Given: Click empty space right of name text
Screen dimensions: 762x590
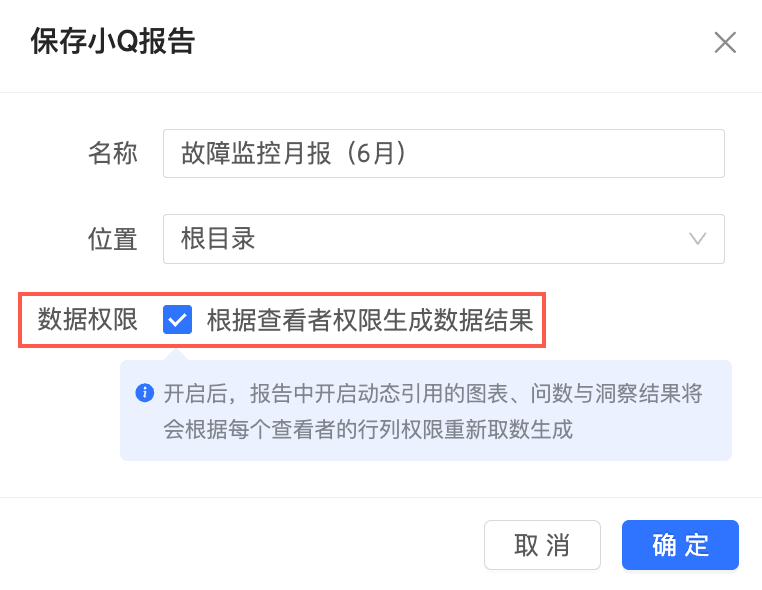Looking at the screenshot, I should (570, 153).
